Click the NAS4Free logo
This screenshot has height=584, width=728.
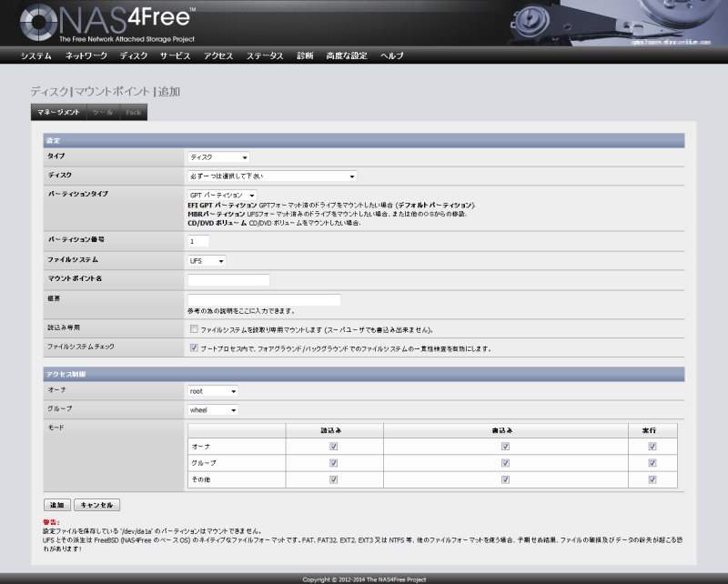click(107, 23)
